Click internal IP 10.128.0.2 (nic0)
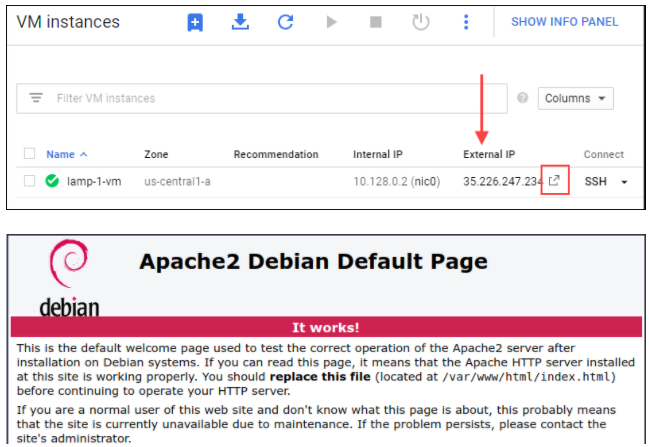Screen dimensions: 649x447 click(x=397, y=181)
